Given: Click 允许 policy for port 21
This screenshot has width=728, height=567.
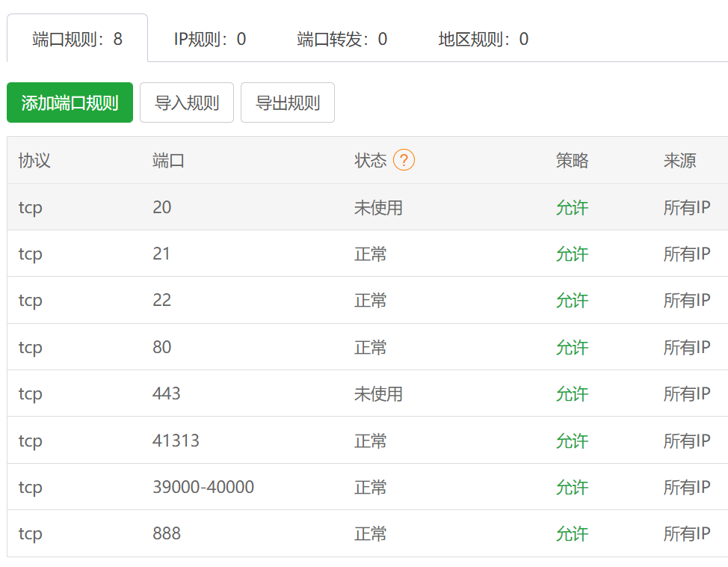Looking at the screenshot, I should [571, 254].
